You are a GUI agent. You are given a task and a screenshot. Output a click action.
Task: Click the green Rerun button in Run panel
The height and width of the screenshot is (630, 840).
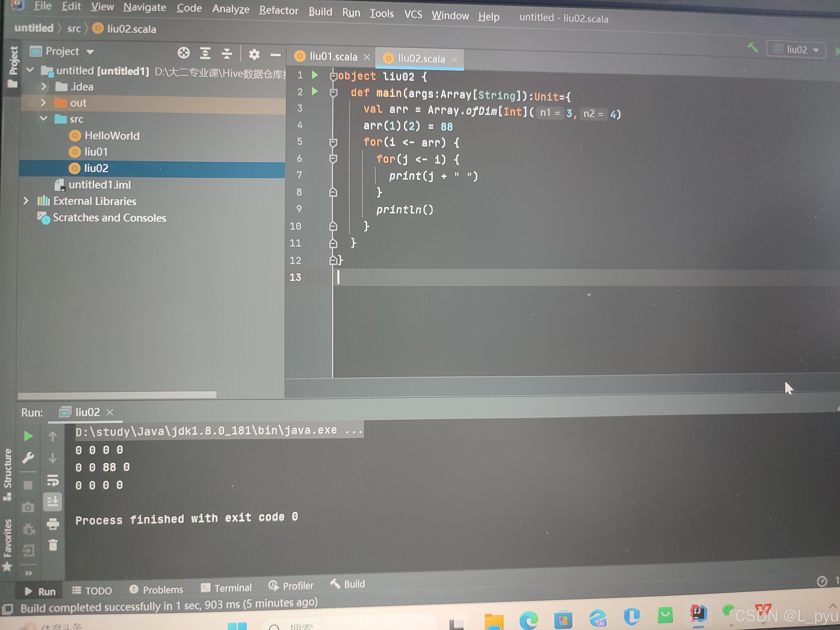28,436
